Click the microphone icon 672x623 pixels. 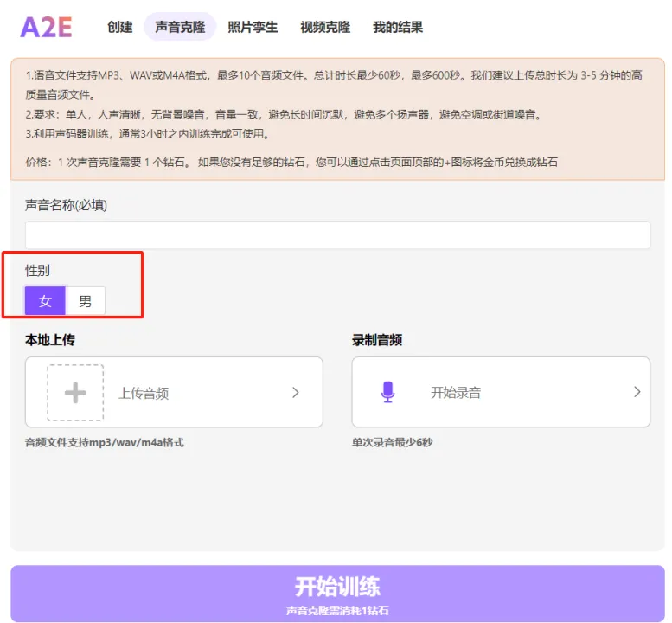(x=387, y=392)
